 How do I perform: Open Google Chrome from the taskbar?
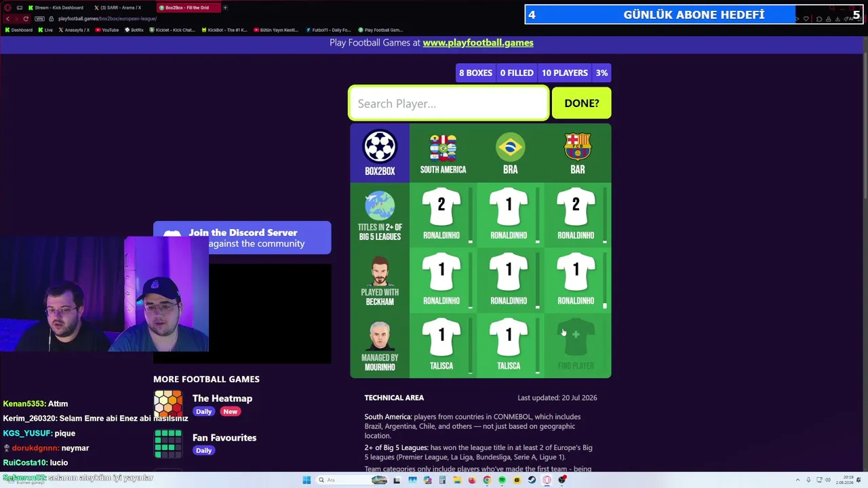487,480
